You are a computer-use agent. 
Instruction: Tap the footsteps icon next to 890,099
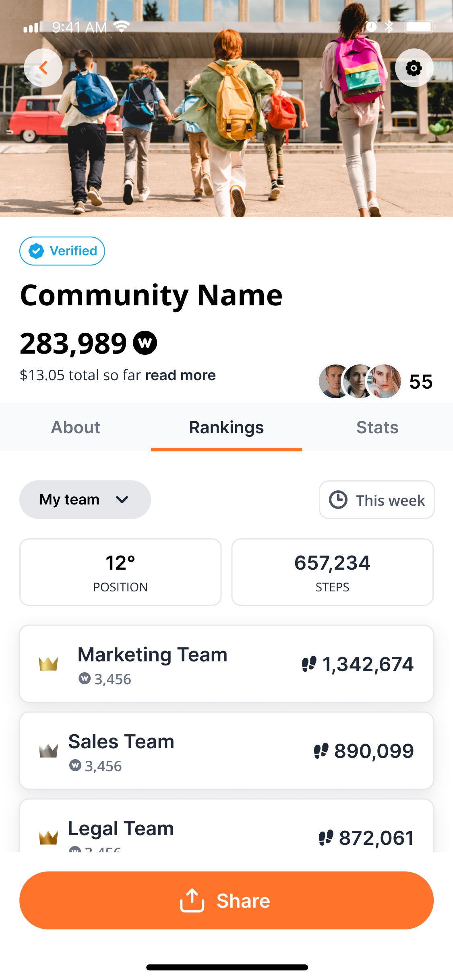[x=321, y=751]
